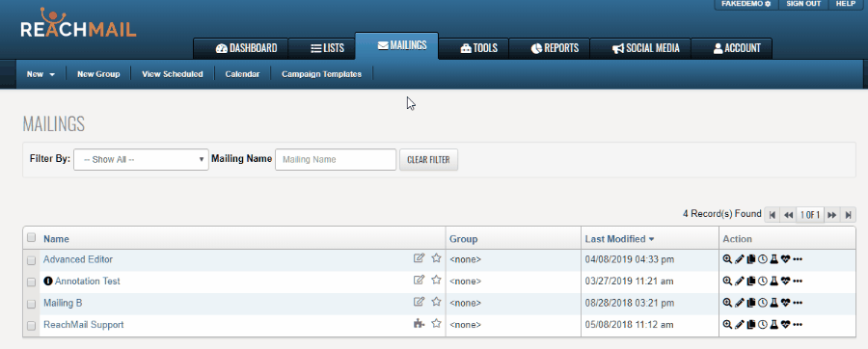The height and width of the screenshot is (349, 868).
Task: Edit Annotation Test with pencil action icon
Action: pos(739,281)
